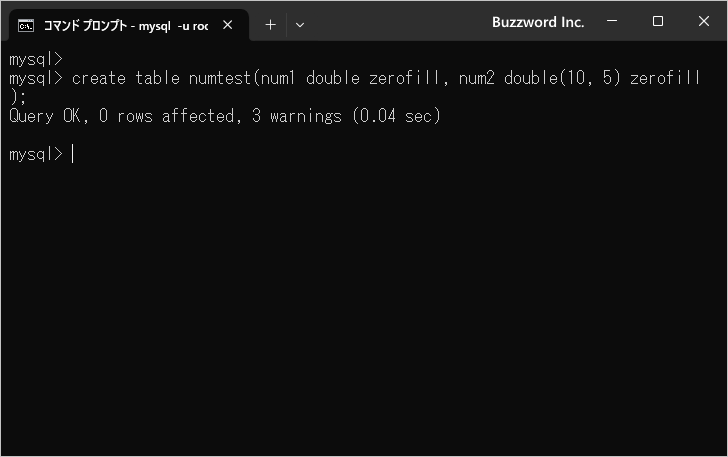Open a new tab with the plus button
This screenshot has width=728, height=457.
tap(270, 25)
